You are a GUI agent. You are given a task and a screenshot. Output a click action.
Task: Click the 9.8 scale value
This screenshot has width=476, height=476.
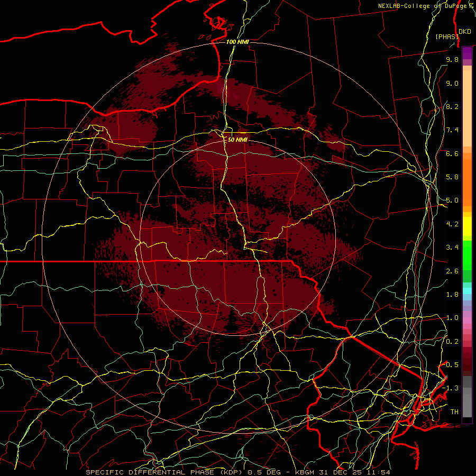pyautogui.click(x=452, y=59)
